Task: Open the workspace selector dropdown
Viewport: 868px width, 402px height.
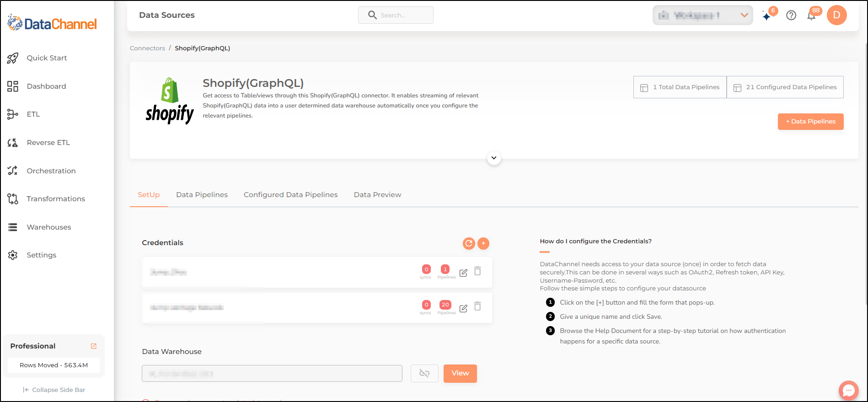Action: 702,15
